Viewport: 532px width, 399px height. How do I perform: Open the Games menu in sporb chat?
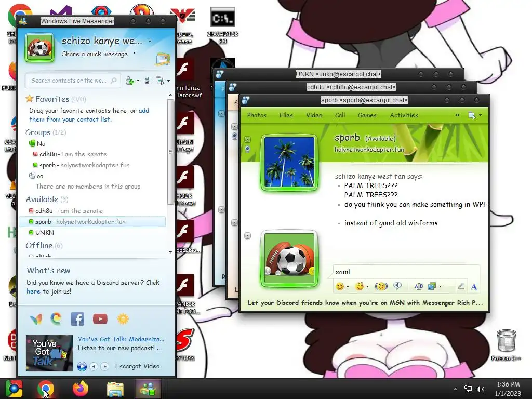(367, 115)
